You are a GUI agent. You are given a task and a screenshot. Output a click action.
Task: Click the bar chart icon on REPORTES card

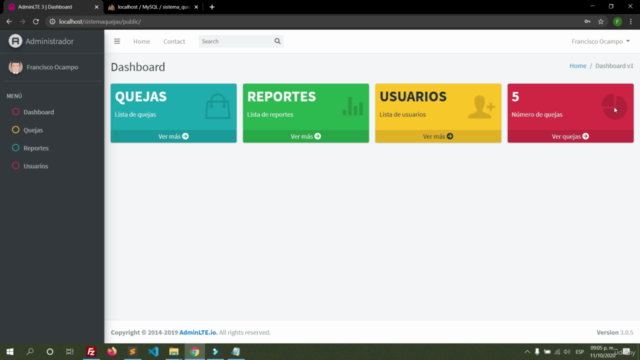point(353,106)
